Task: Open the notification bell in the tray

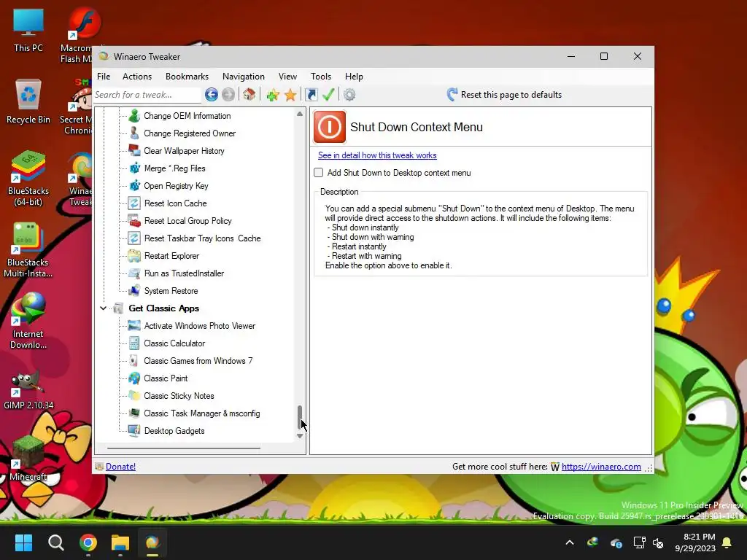Action: point(727,542)
